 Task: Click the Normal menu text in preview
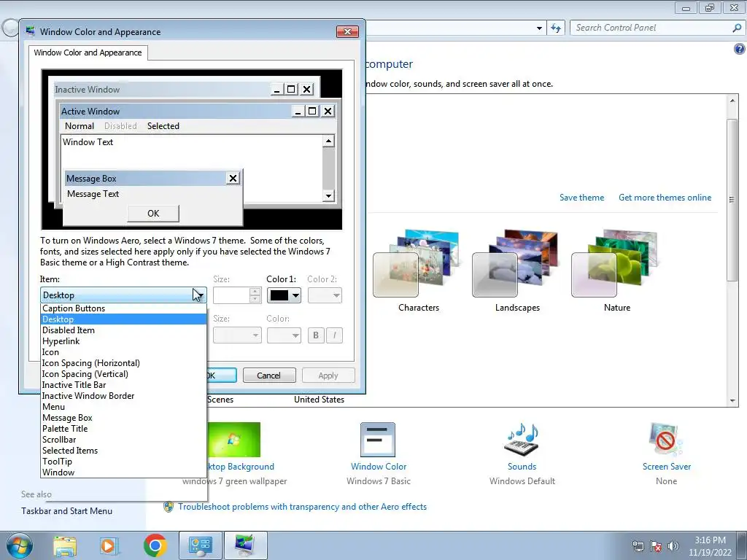pyautogui.click(x=80, y=125)
